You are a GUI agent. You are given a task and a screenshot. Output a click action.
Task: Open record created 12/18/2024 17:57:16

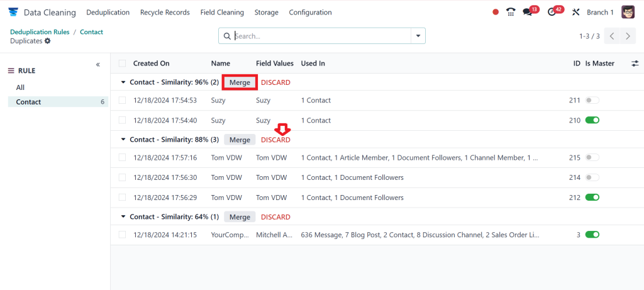(x=165, y=157)
